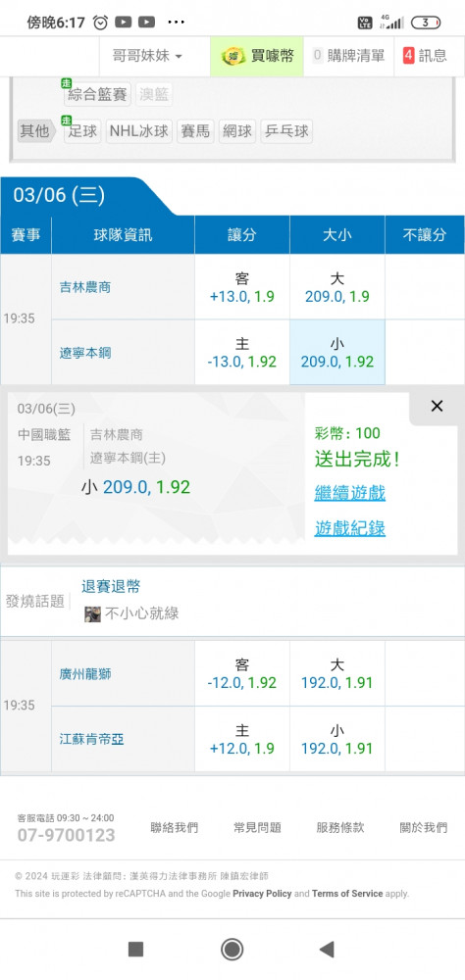Screen dimensions: 465x980
Task: Pick 賽馬 sport tag
Action: (195, 131)
